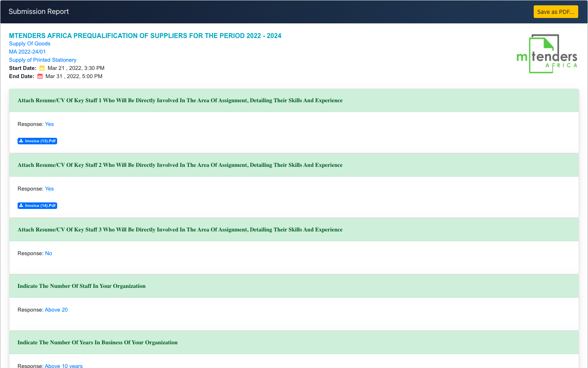Click the yellow Start Date calendar icon

42,68
